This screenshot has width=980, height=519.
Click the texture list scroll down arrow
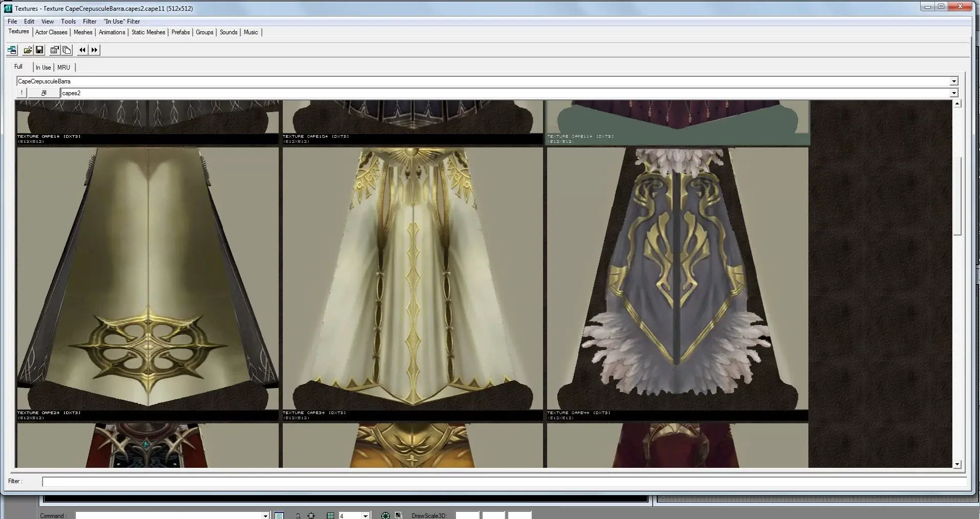(957, 464)
